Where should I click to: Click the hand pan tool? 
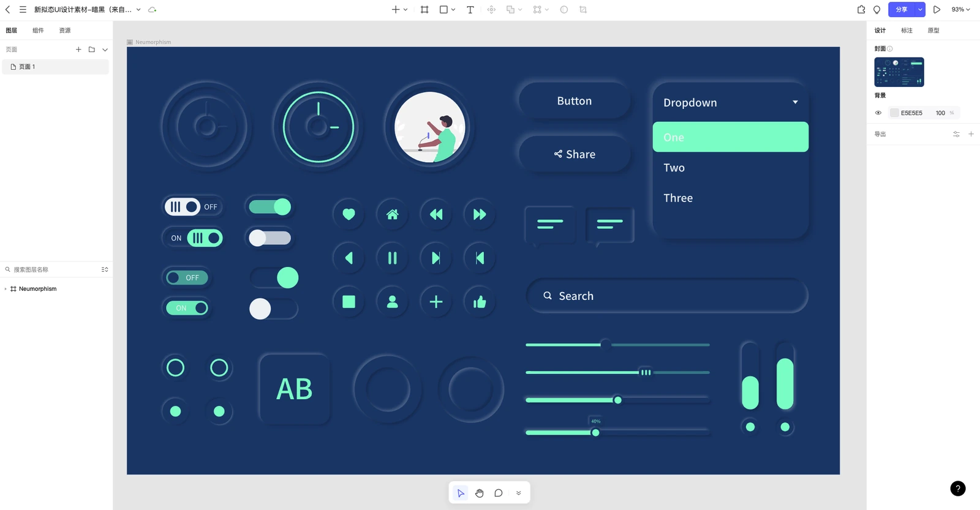pos(480,493)
